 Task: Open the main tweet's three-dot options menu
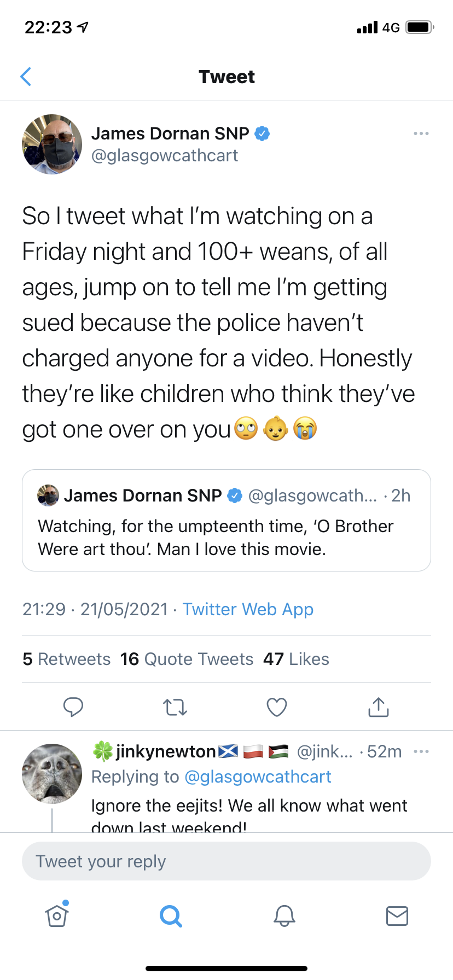tap(421, 133)
